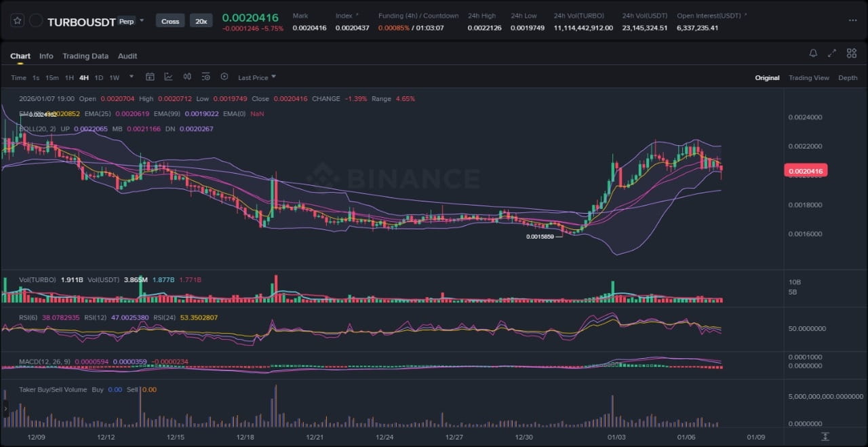Add TURBOUSDT to favorites with the star icon

[x=18, y=21]
